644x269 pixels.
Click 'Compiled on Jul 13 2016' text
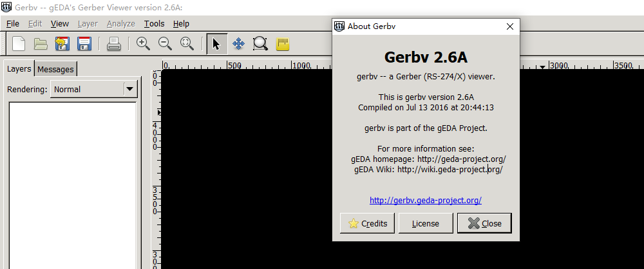pyautogui.click(x=426, y=107)
